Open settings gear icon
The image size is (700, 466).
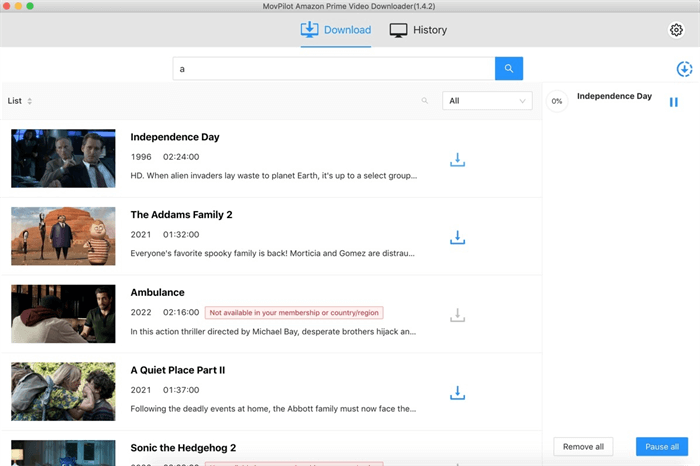[x=676, y=30]
